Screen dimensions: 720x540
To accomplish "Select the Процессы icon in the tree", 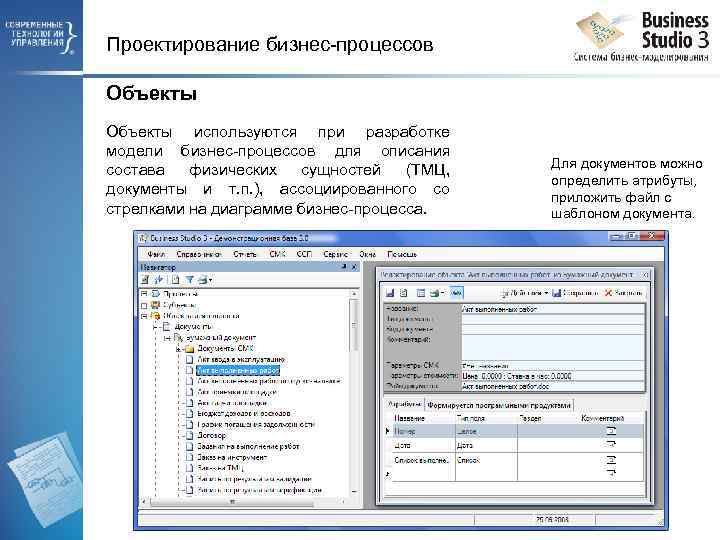I will (155, 293).
